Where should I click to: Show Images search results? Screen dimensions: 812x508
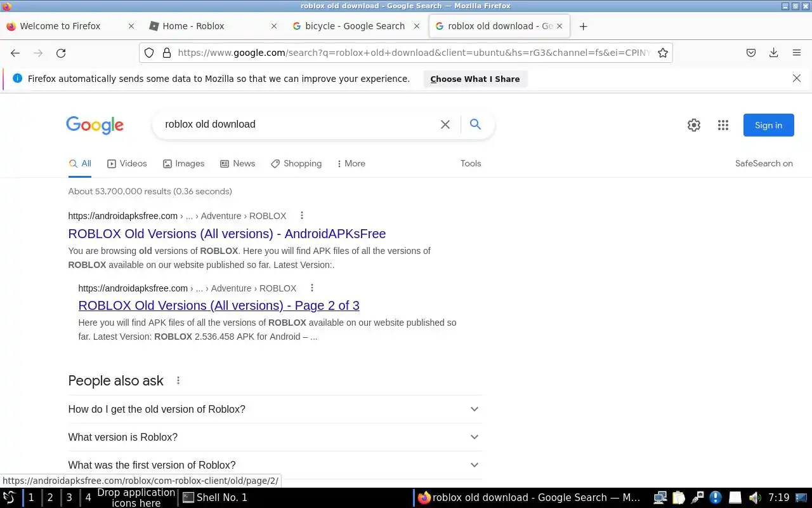(183, 164)
